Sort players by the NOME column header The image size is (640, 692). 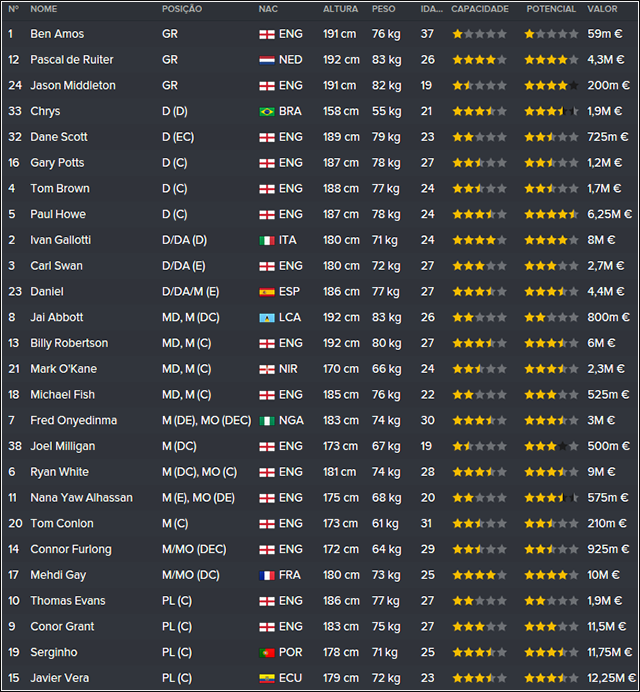click(43, 9)
